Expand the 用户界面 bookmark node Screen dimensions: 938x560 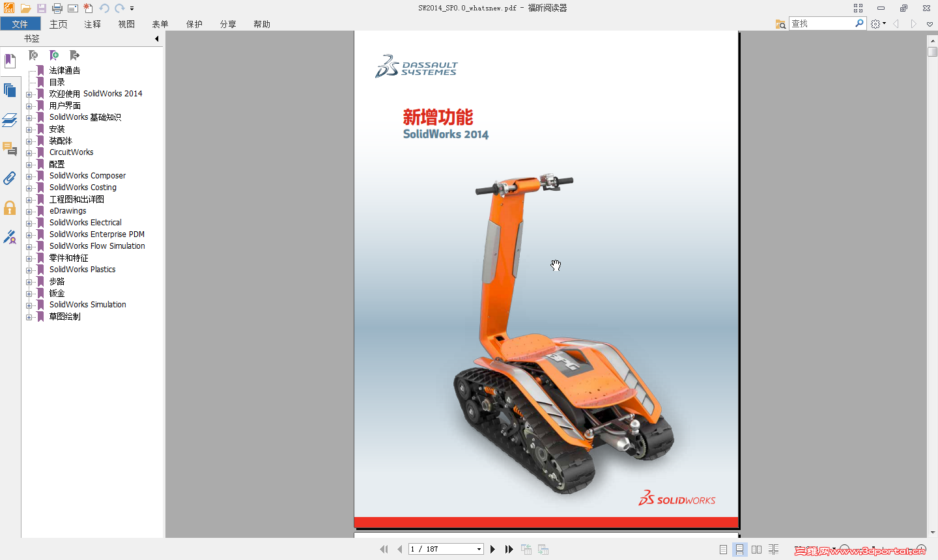tap(29, 106)
